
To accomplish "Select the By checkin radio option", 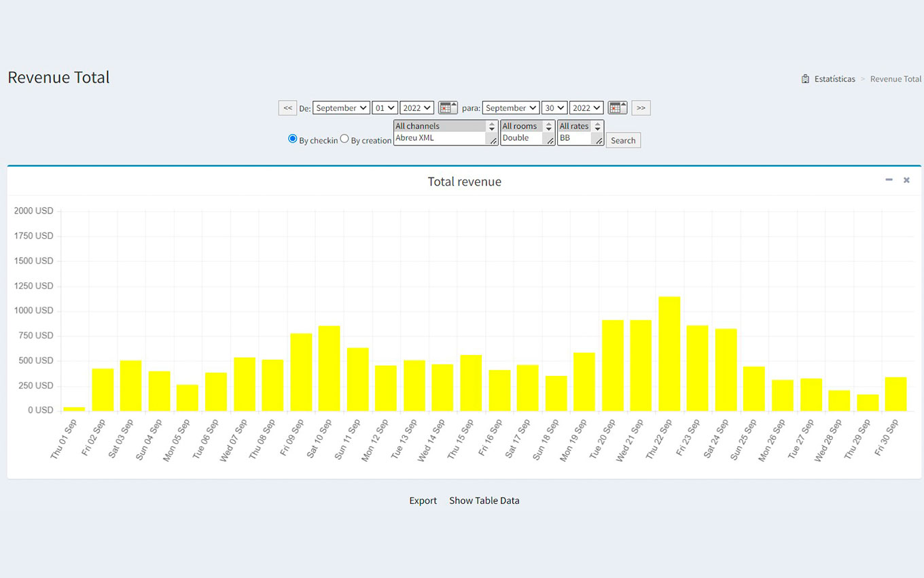I will pos(293,139).
